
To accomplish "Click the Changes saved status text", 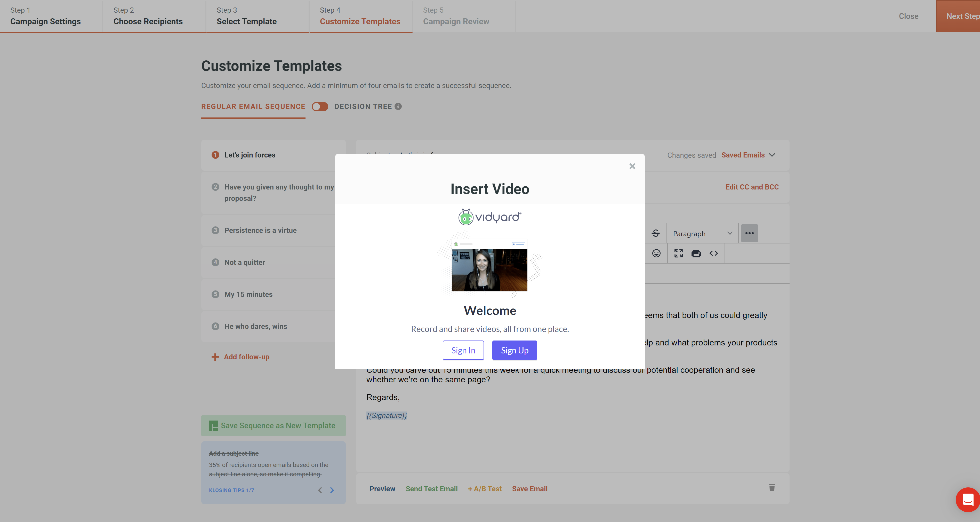I will 691,155.
